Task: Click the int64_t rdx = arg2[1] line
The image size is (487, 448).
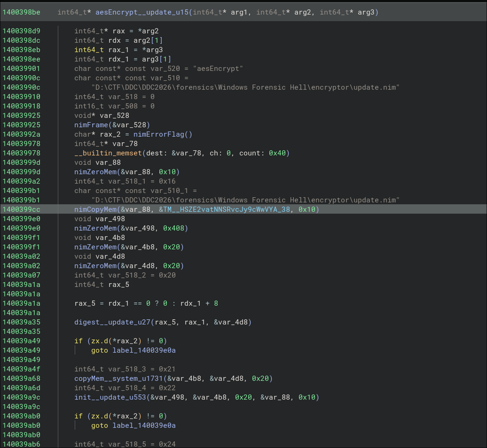Action: point(118,40)
